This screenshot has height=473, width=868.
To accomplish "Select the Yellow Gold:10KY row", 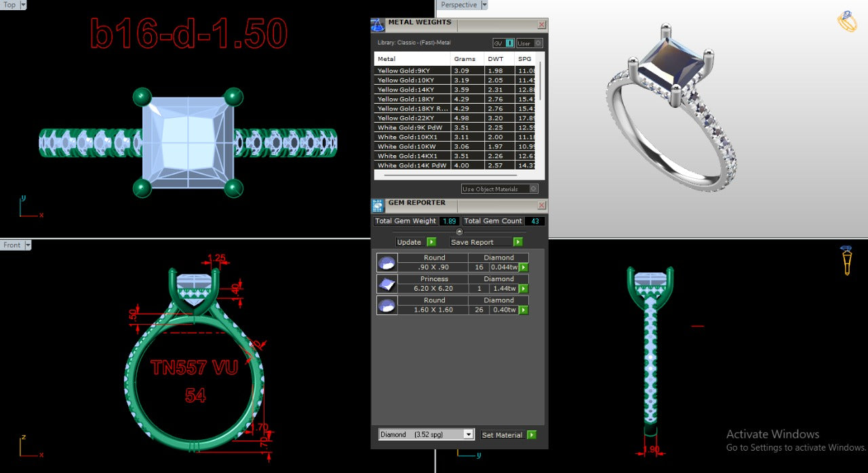I will (455, 80).
